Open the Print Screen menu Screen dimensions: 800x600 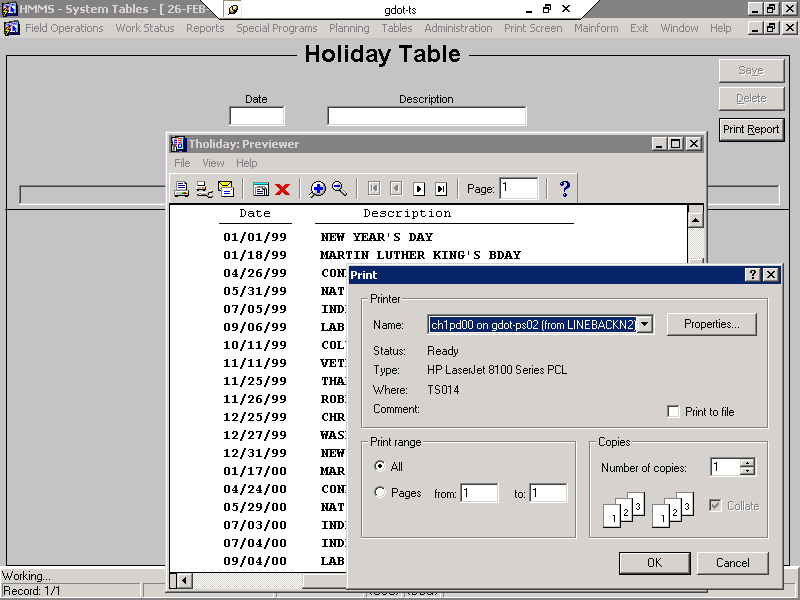533,28
